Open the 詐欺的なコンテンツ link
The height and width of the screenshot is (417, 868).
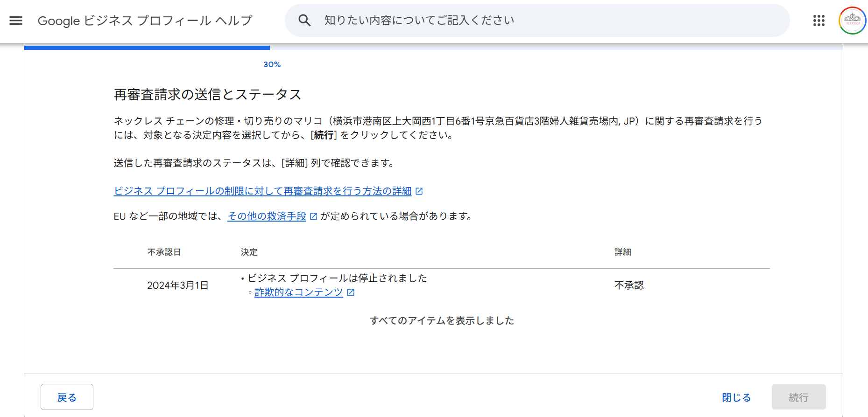(x=299, y=292)
